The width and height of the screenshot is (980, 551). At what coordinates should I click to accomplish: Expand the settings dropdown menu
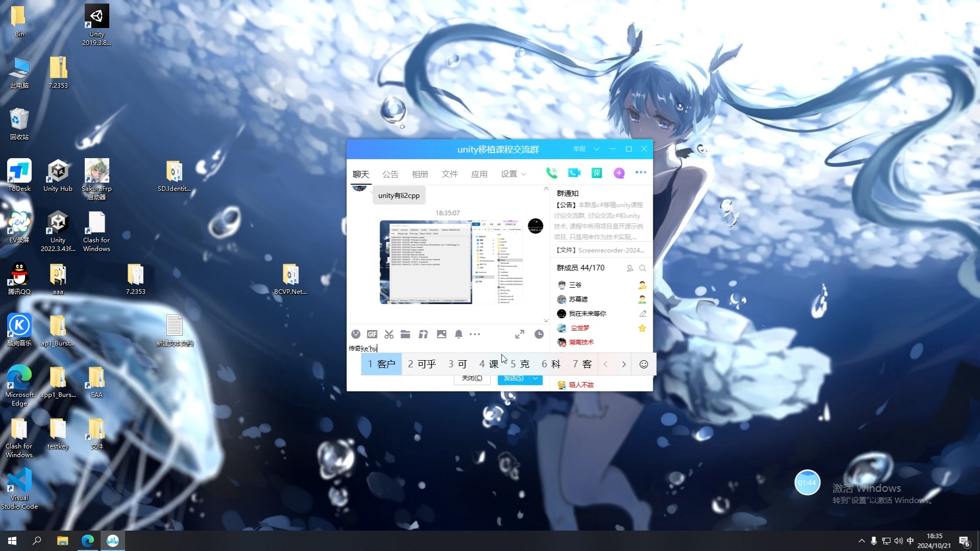[513, 173]
